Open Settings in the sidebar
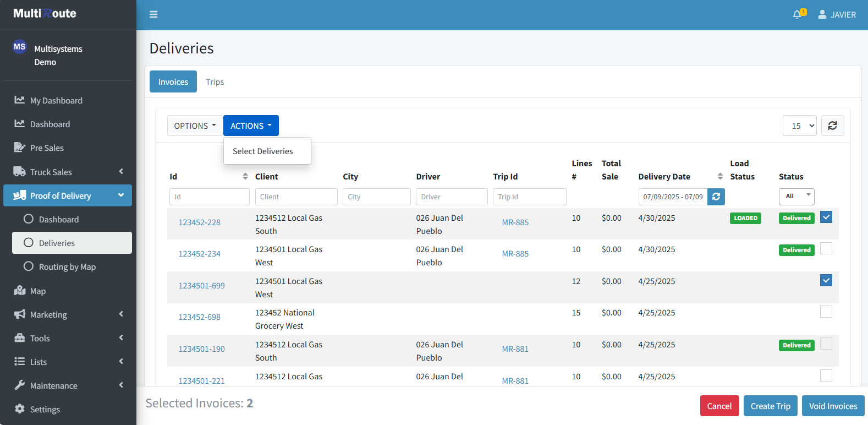This screenshot has width=868, height=425. [x=45, y=409]
